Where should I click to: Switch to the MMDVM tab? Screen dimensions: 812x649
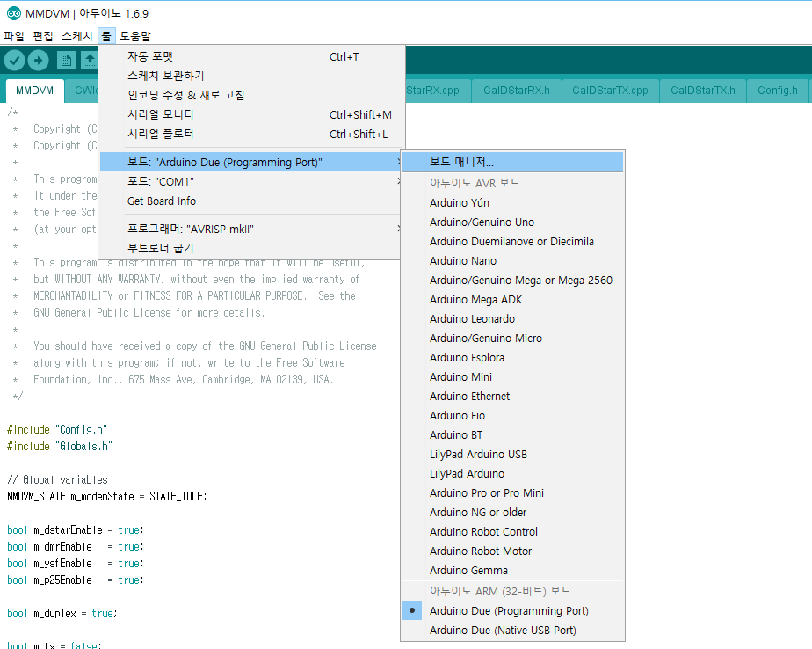34,91
